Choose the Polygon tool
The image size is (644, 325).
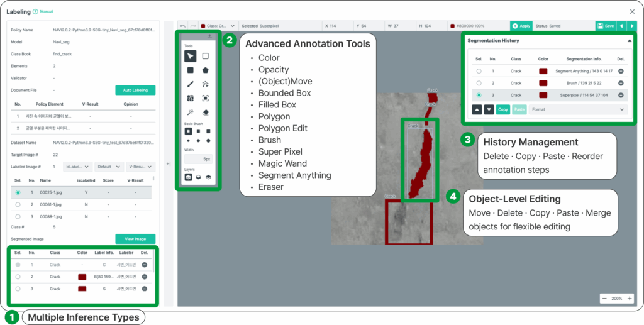point(206,70)
